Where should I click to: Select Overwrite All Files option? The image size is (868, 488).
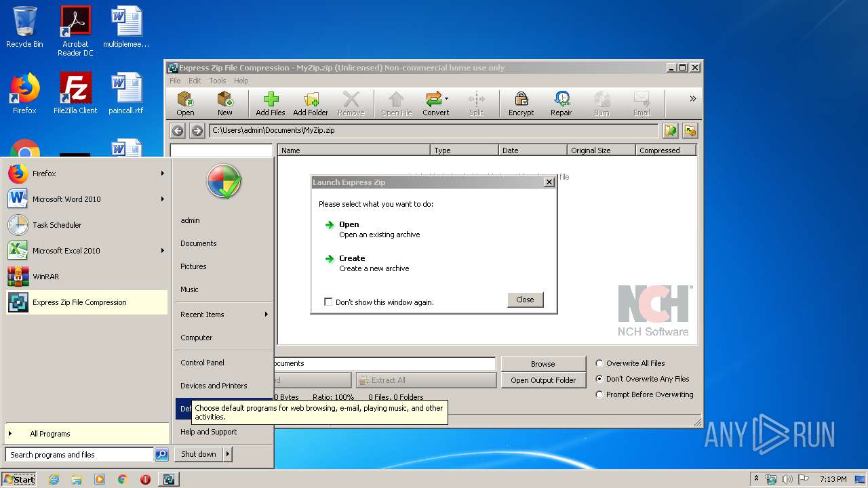click(599, 363)
